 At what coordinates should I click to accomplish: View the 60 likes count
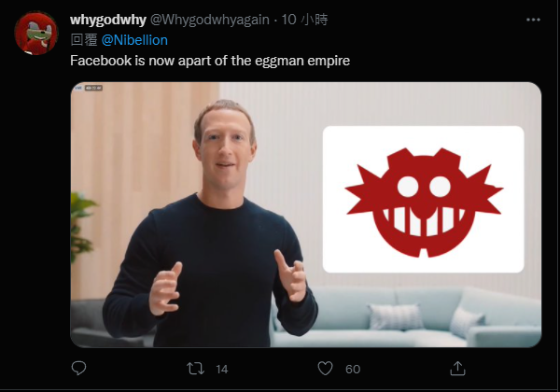pos(353,369)
